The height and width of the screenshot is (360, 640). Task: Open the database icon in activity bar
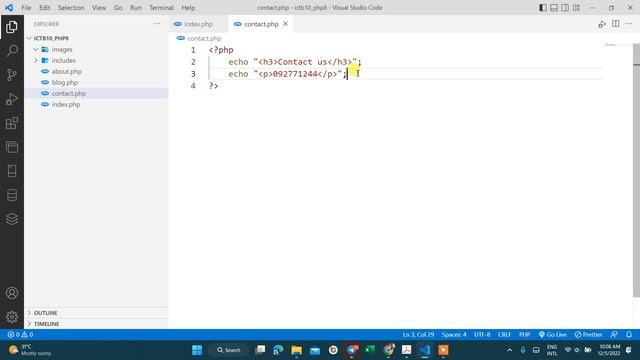tap(12, 195)
